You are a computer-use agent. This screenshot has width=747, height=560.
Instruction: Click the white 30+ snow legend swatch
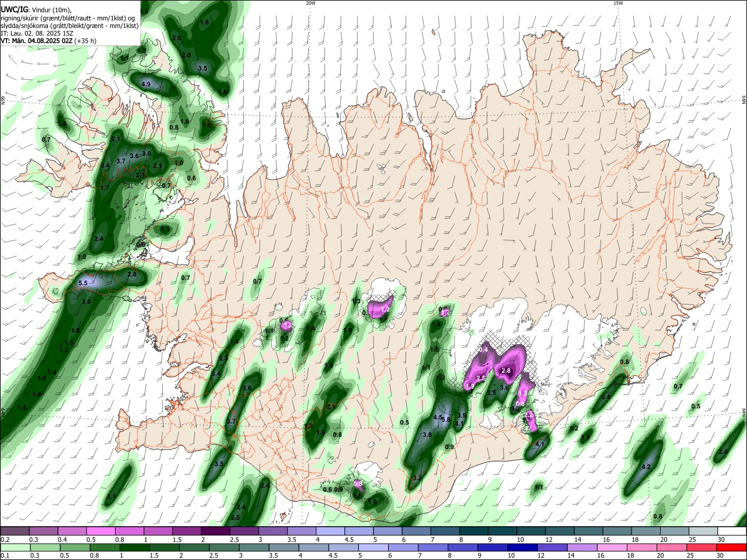pyautogui.click(x=731, y=531)
